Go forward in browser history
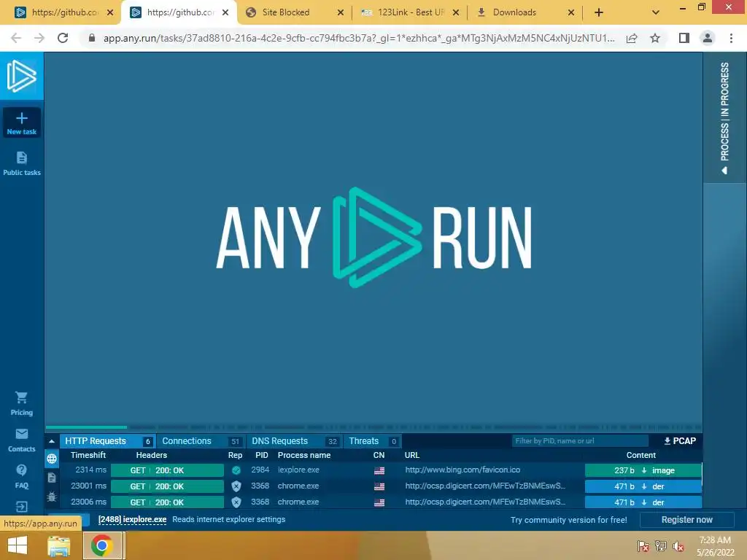Viewport: 747px width, 560px height. tap(39, 38)
